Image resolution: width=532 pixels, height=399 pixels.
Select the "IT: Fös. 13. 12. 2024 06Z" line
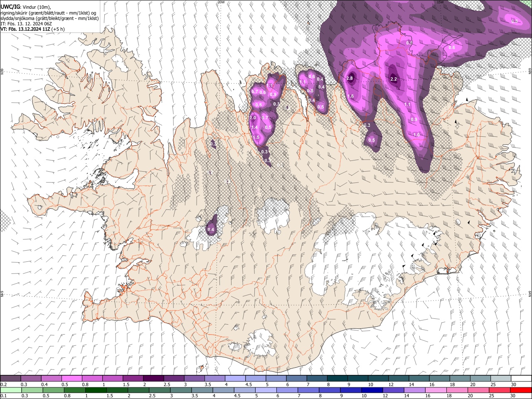(26, 24)
